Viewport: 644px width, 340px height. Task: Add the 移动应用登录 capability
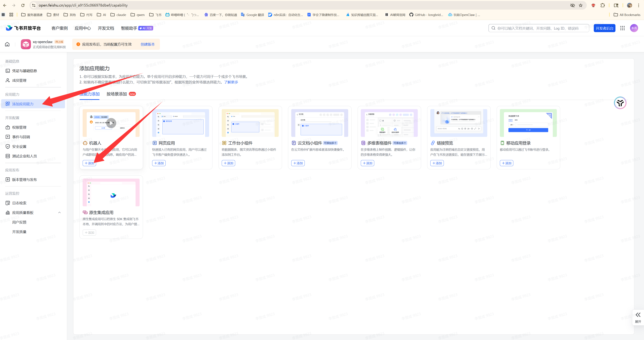506,163
